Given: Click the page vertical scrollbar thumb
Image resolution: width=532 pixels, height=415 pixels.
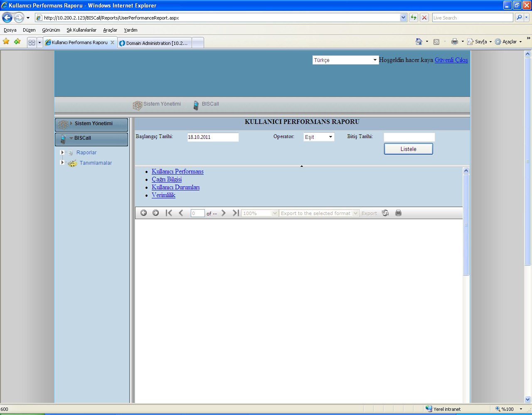Looking at the screenshot, I should (528, 161).
